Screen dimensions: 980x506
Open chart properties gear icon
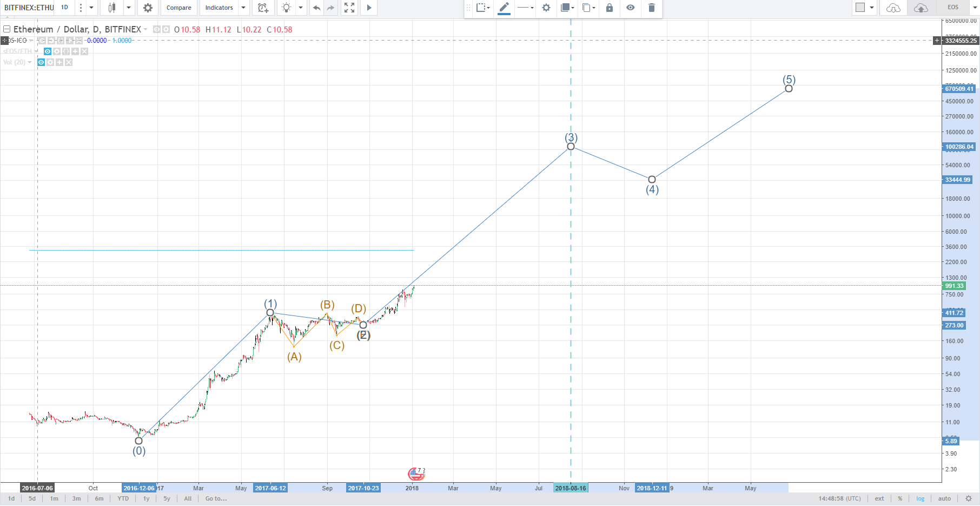148,8
